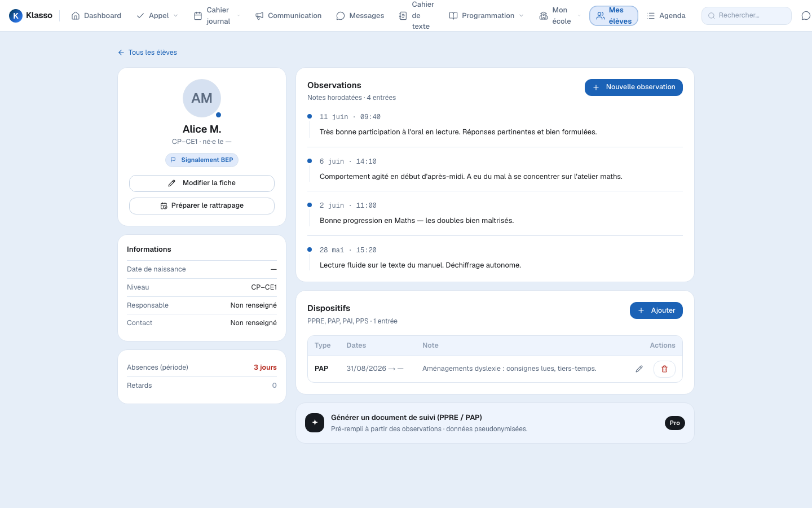The image size is (812, 508).
Task: Click the 31/08/2026 dates cell
Action: coord(375,369)
